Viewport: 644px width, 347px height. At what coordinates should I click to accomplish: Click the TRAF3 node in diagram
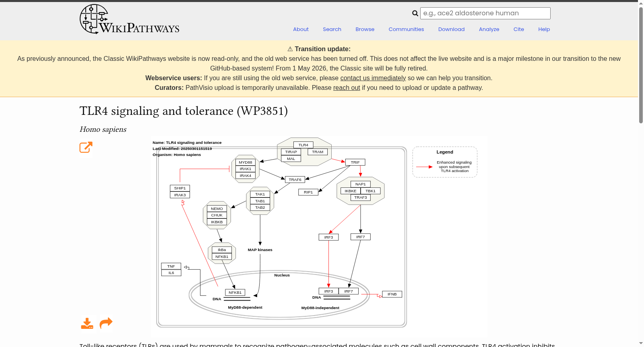[x=361, y=197]
